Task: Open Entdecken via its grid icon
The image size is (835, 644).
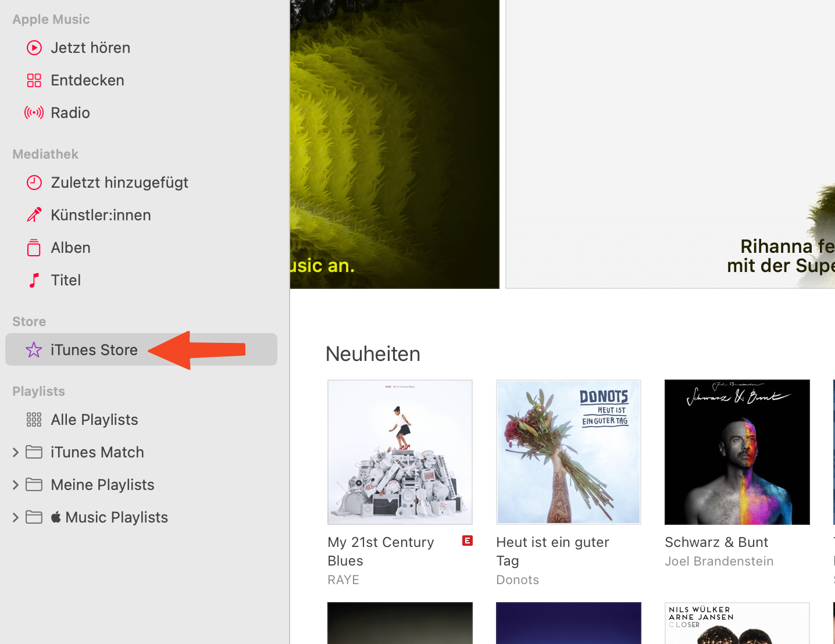Action: coord(34,80)
